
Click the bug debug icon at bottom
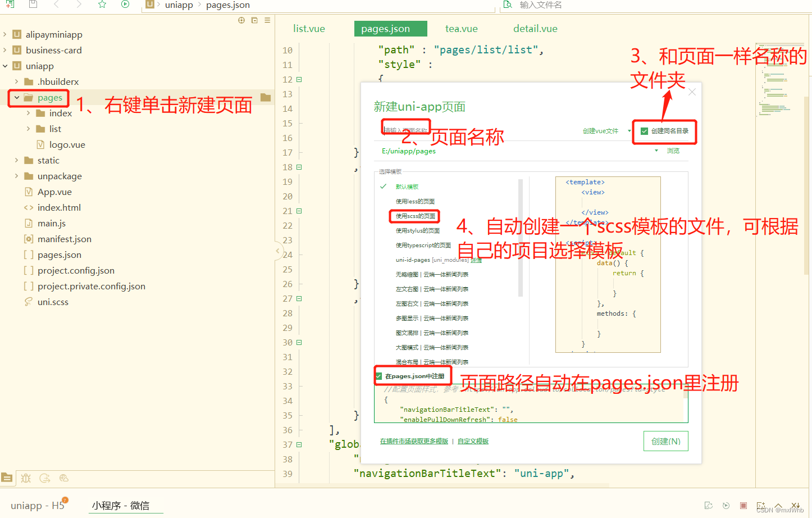26,478
